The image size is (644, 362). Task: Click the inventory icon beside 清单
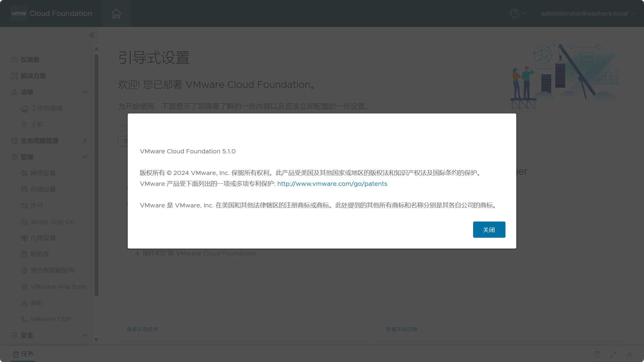14,92
